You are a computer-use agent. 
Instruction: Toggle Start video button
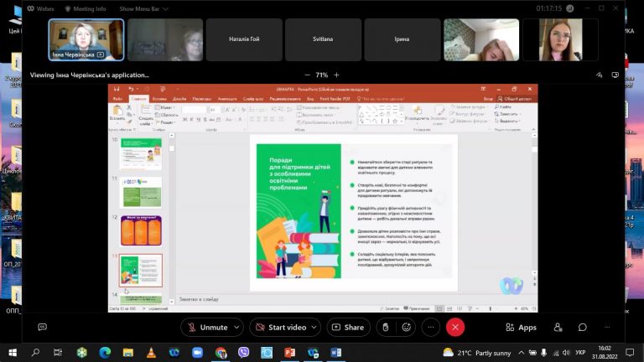[282, 327]
